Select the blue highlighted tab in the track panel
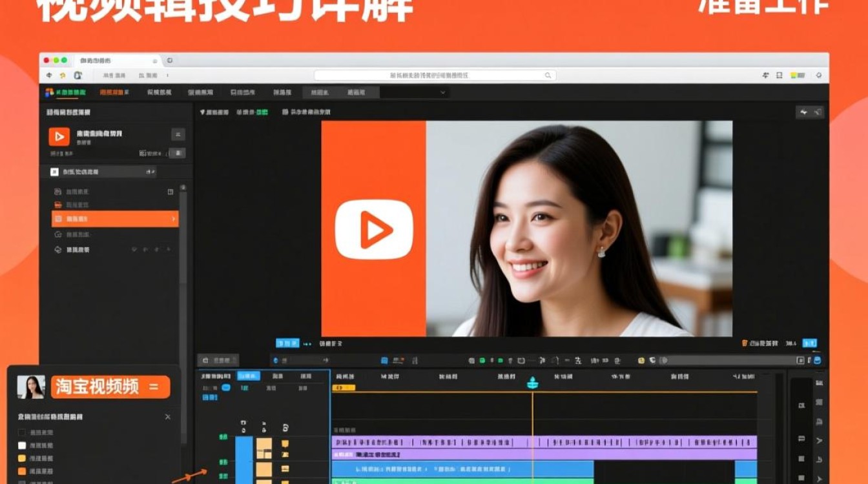 coord(249,376)
